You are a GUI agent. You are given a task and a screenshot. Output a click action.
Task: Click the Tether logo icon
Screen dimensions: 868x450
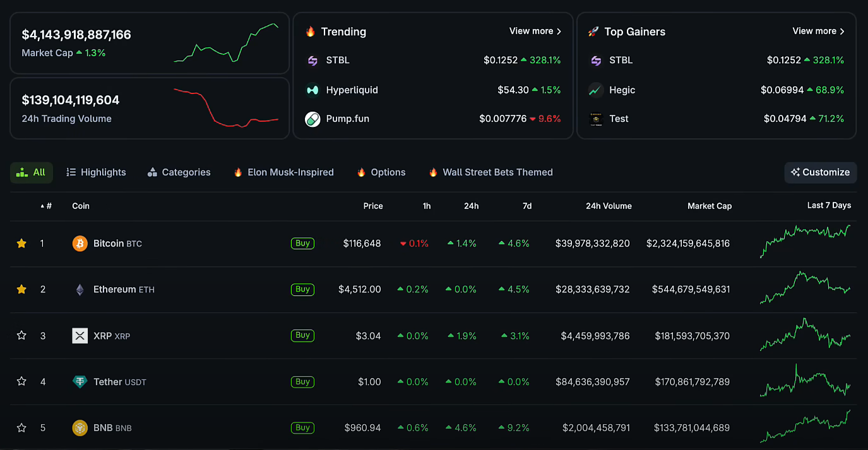(80, 382)
